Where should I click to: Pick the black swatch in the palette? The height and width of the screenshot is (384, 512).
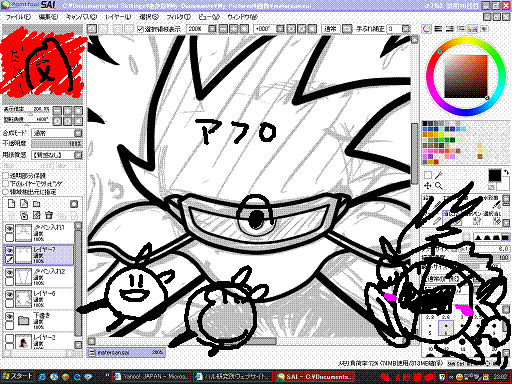tap(425, 123)
